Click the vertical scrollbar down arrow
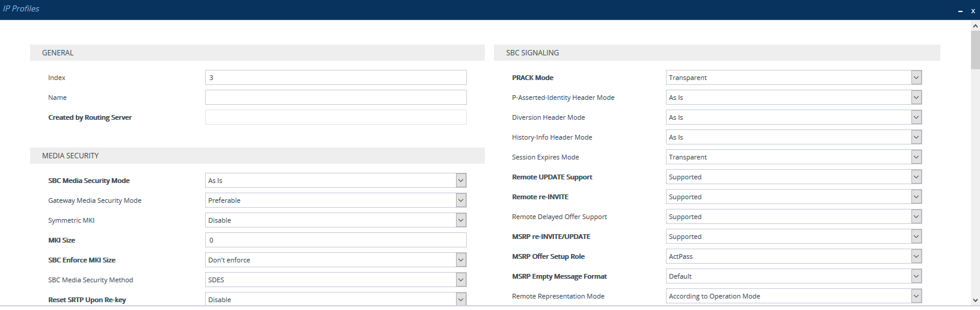 [x=975, y=300]
